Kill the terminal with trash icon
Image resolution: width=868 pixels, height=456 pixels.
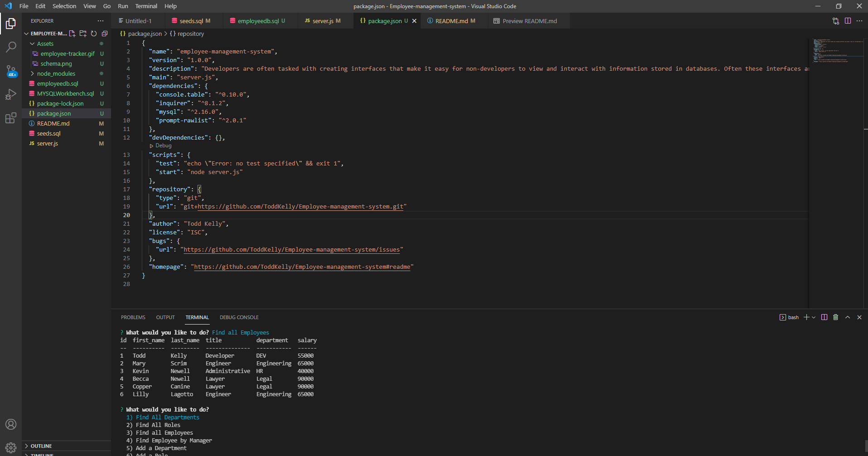click(836, 317)
